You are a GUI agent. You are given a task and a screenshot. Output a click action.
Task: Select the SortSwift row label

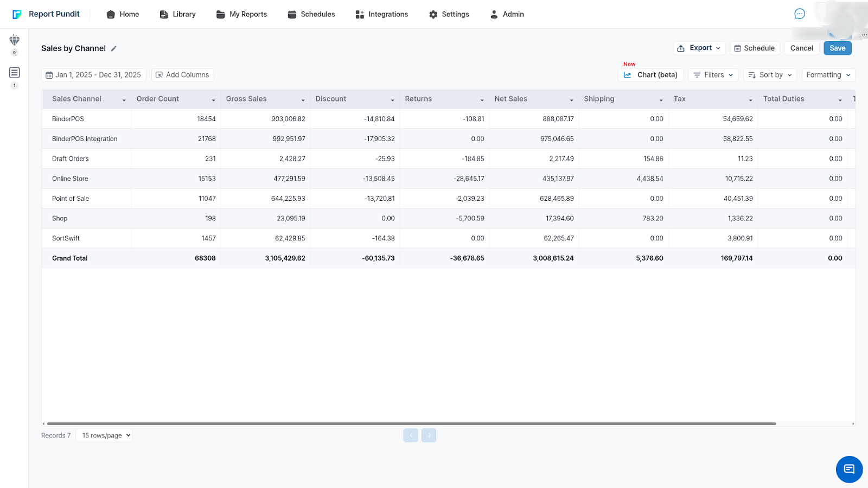66,238
